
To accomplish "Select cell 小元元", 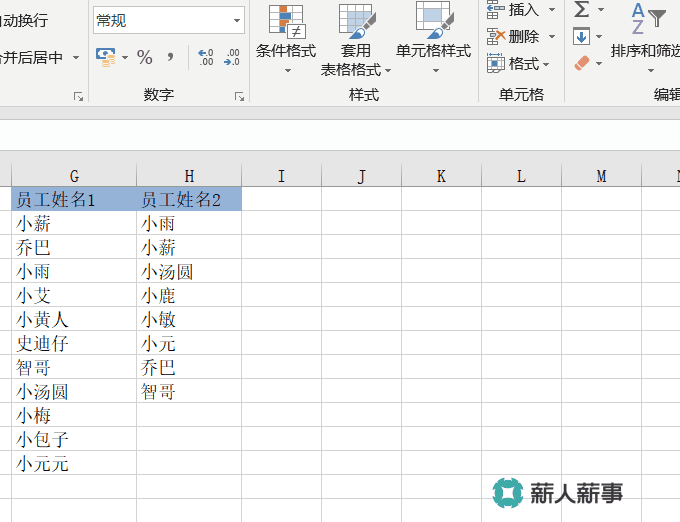I will click(x=74, y=463).
